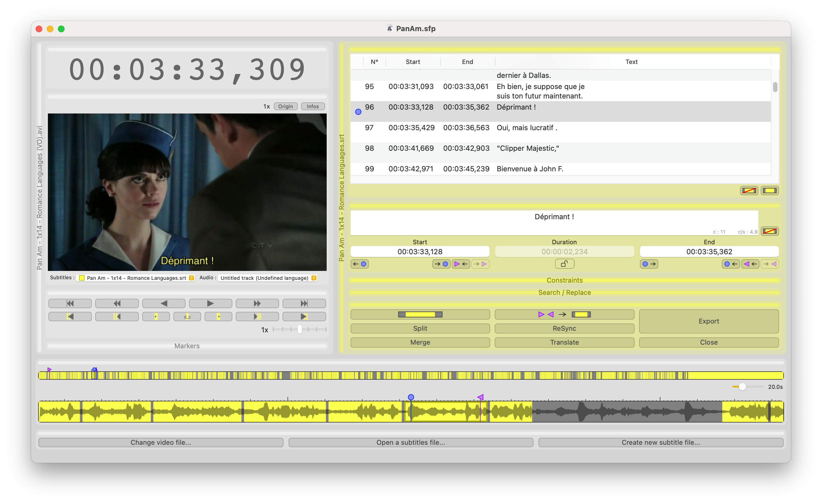
Task: Click the Search / Replace function
Action: [564, 292]
